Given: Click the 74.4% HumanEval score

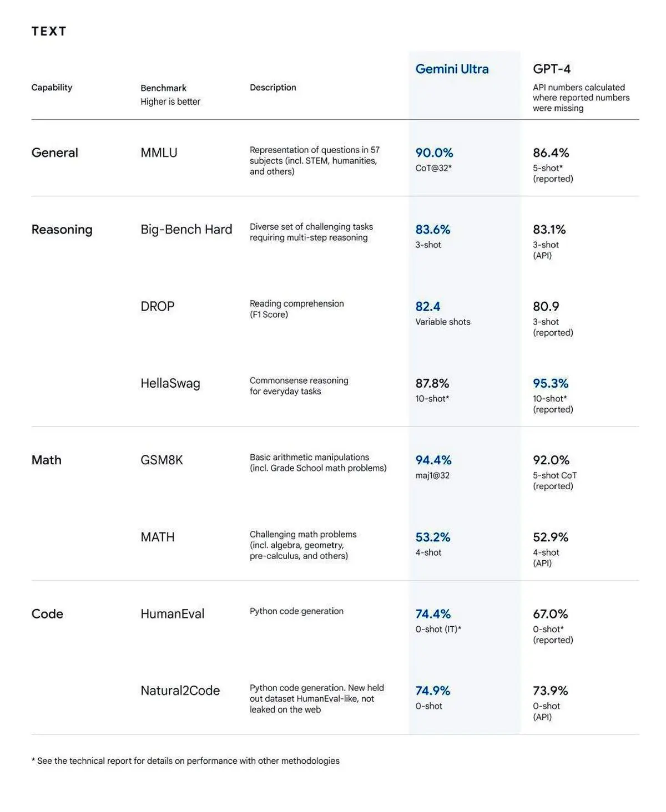Looking at the screenshot, I should [433, 614].
